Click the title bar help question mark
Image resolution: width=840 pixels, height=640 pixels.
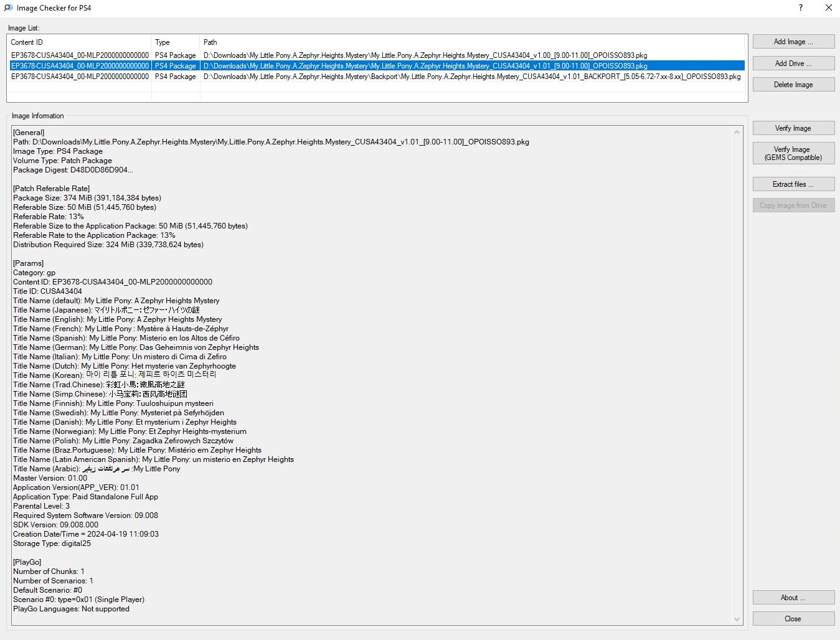(801, 8)
